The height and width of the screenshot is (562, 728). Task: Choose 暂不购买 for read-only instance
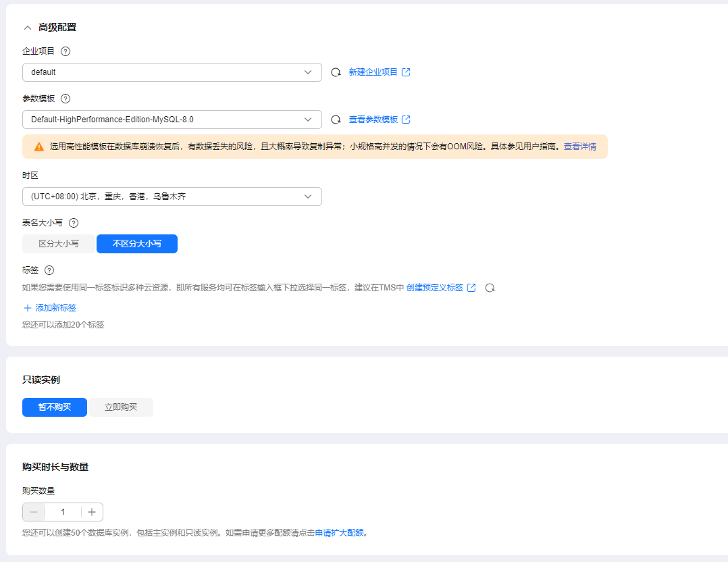[55, 407]
